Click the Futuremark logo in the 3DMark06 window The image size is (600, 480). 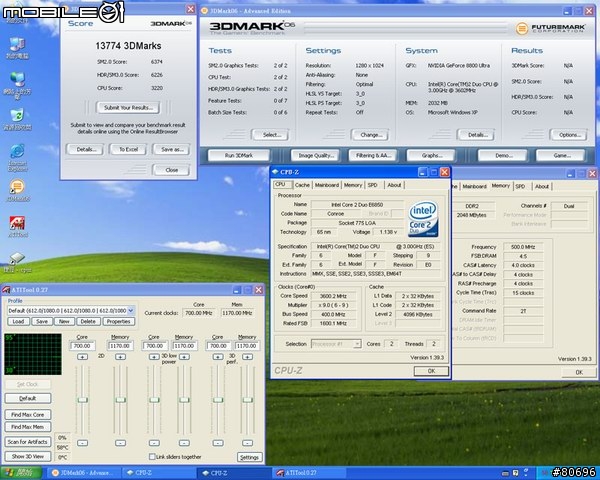click(550, 28)
